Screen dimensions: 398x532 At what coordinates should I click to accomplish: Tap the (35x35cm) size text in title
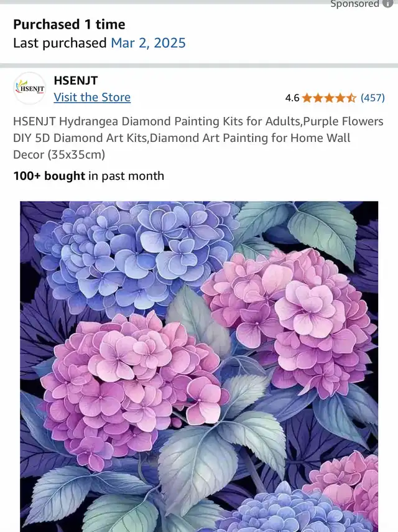click(x=76, y=155)
